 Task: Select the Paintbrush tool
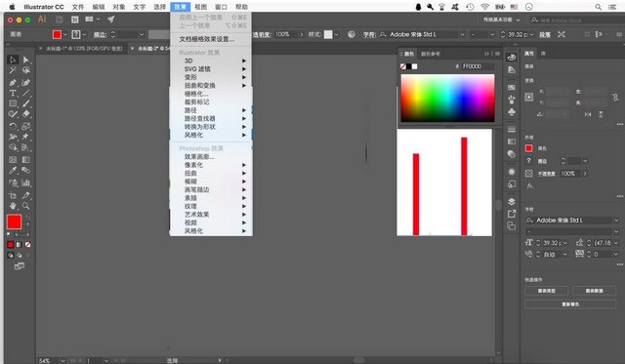pyautogui.click(x=26, y=103)
